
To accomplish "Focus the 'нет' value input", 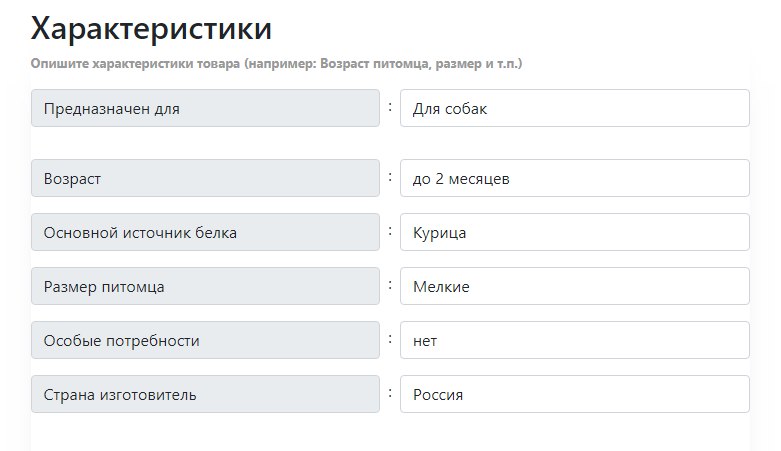I will click(575, 340).
